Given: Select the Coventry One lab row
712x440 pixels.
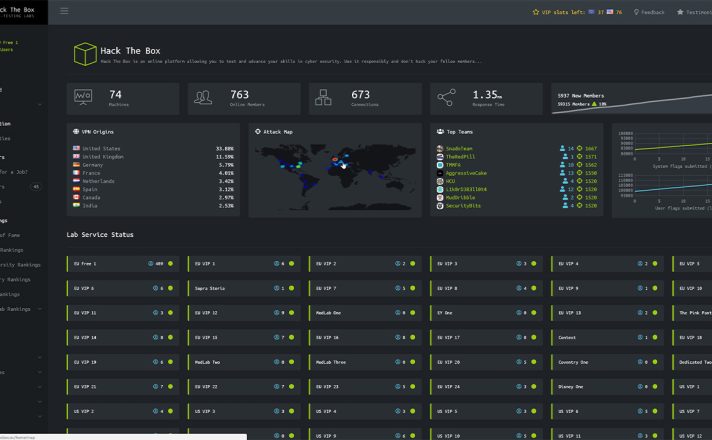Looking at the screenshot, I should point(608,362).
